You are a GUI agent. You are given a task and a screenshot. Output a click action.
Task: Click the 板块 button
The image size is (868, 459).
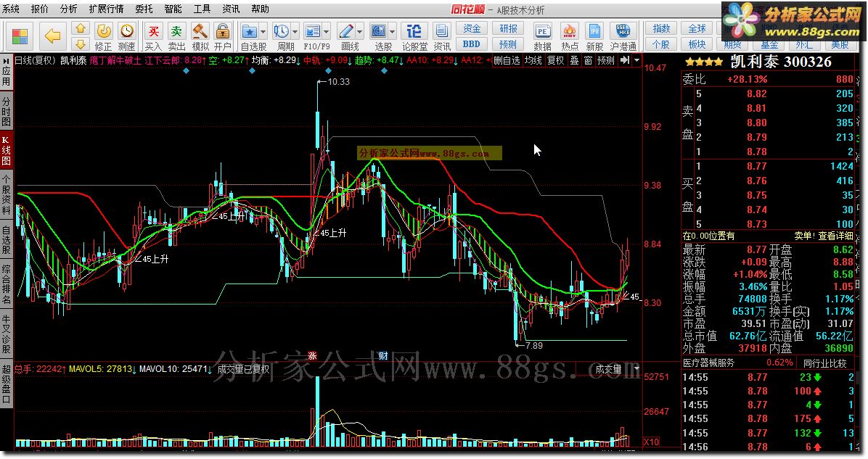tap(697, 44)
